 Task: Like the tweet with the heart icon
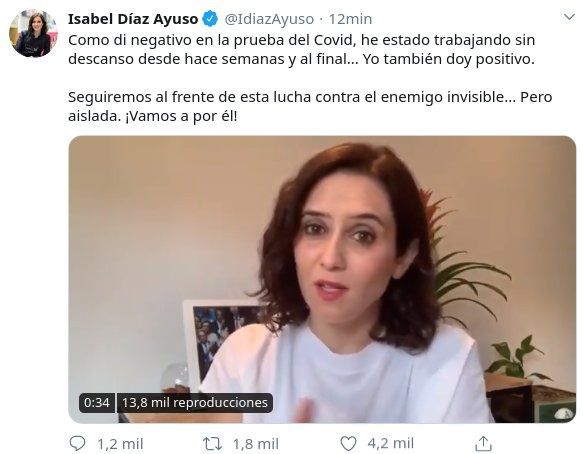tap(348, 444)
